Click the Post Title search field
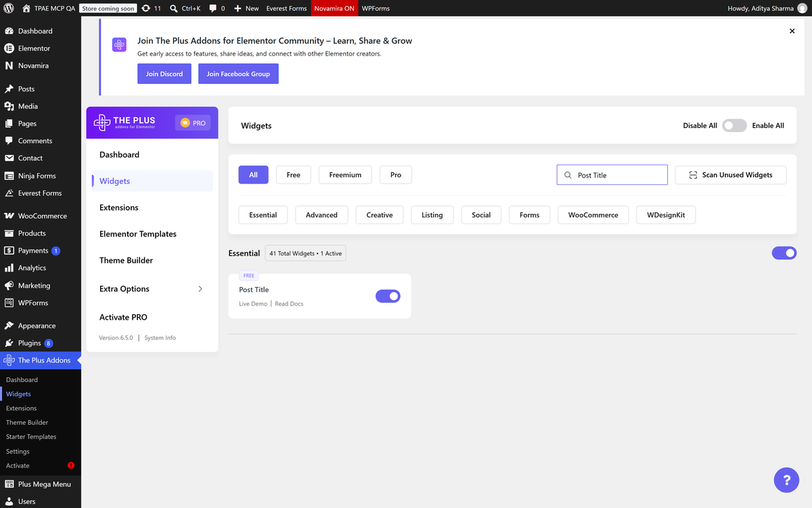Image resolution: width=812 pixels, height=508 pixels. click(x=612, y=175)
